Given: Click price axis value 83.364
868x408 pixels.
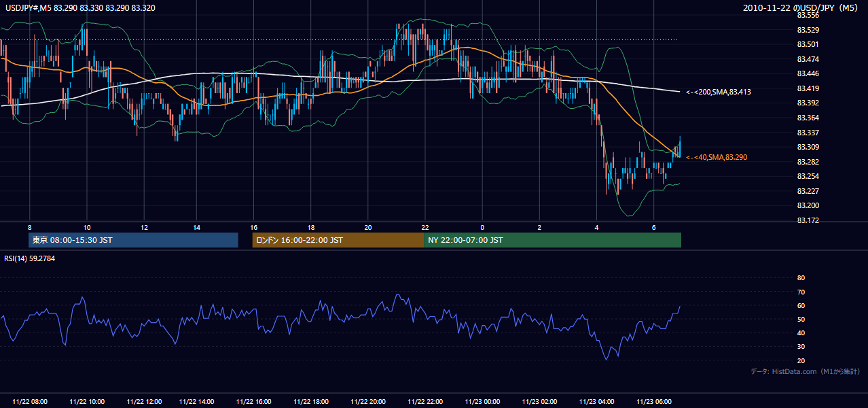Looking at the screenshot, I should click(808, 118).
